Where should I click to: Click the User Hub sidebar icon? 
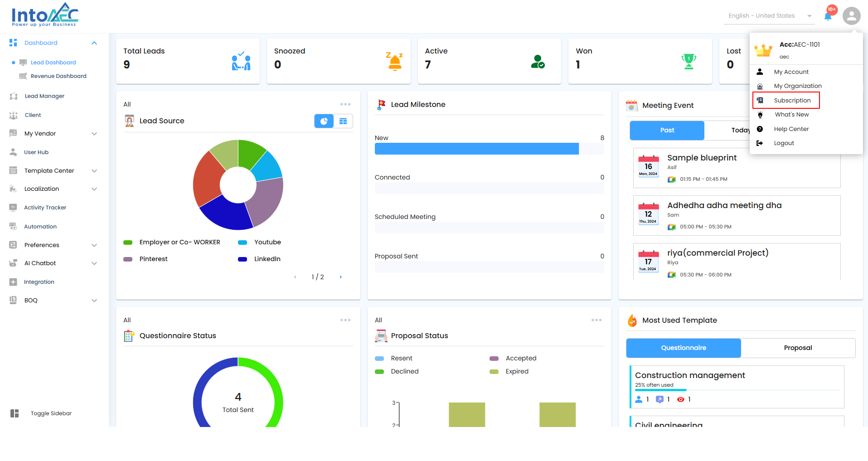point(13,152)
